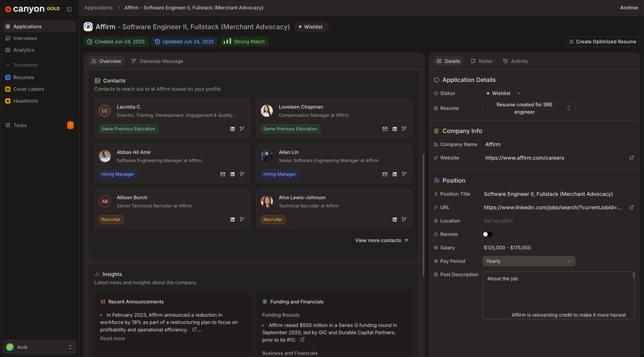Open the Activity tab

point(516,61)
